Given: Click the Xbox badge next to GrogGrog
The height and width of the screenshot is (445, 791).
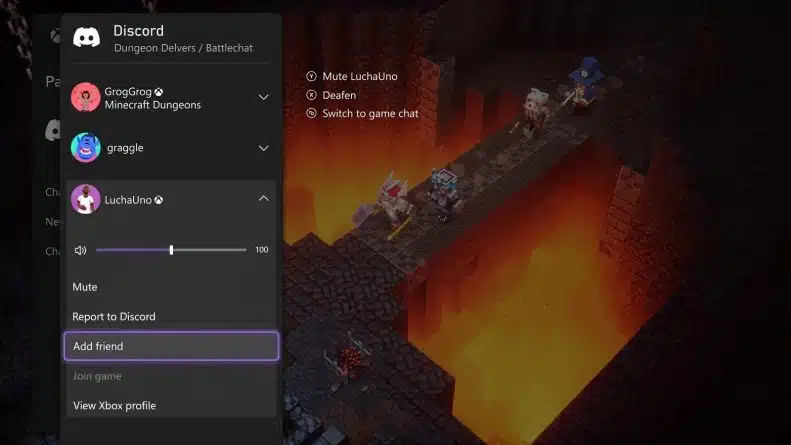Looking at the screenshot, I should click(x=159, y=92).
